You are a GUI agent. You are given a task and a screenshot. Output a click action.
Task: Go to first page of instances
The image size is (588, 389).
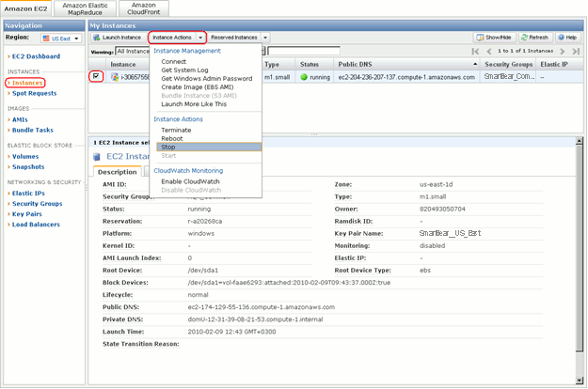(475, 52)
